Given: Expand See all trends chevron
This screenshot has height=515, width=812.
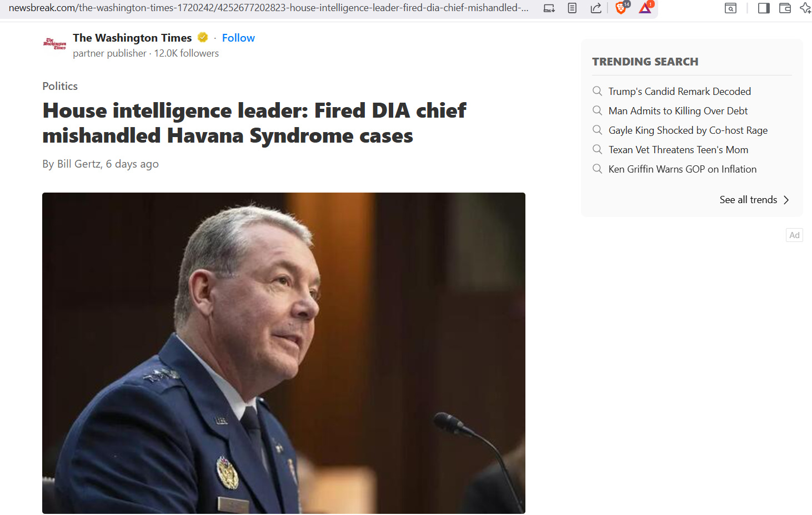Looking at the screenshot, I should 786,200.
